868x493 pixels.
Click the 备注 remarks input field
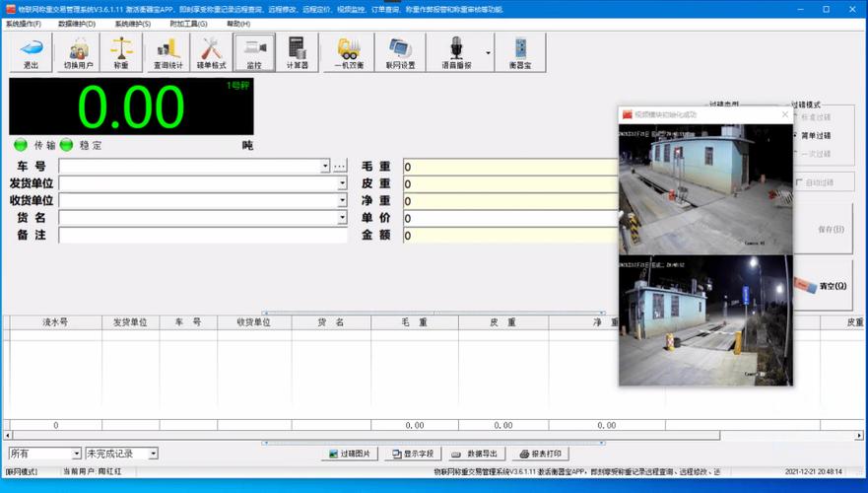pyautogui.click(x=203, y=236)
